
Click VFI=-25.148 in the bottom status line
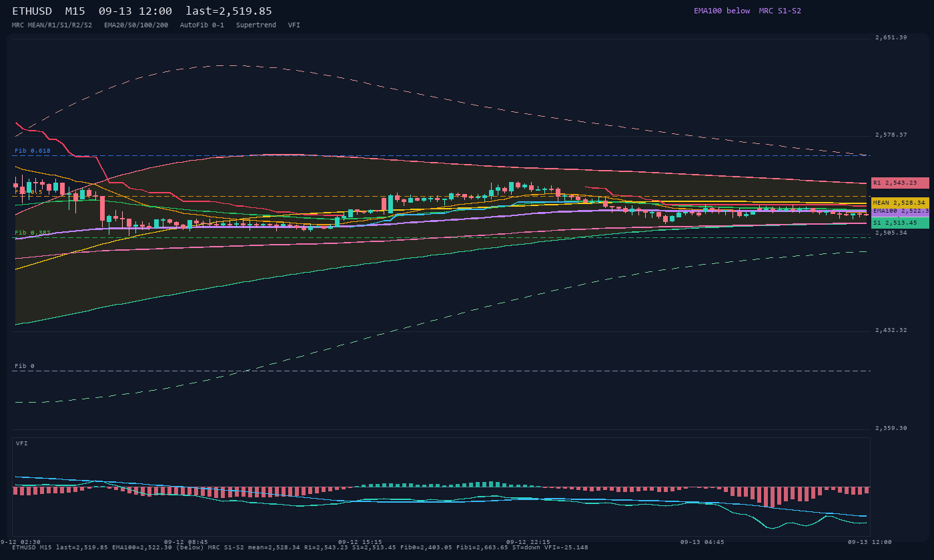coord(566,547)
